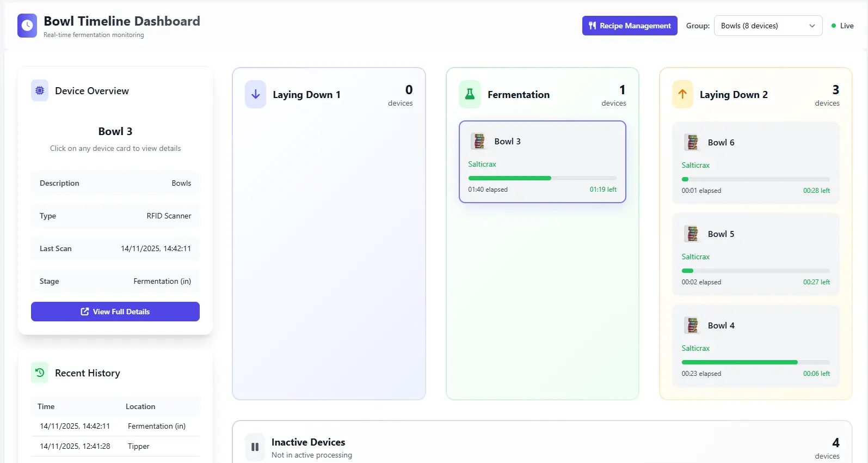
Task: Click the Inactive Devices pause icon
Action: tap(255, 447)
